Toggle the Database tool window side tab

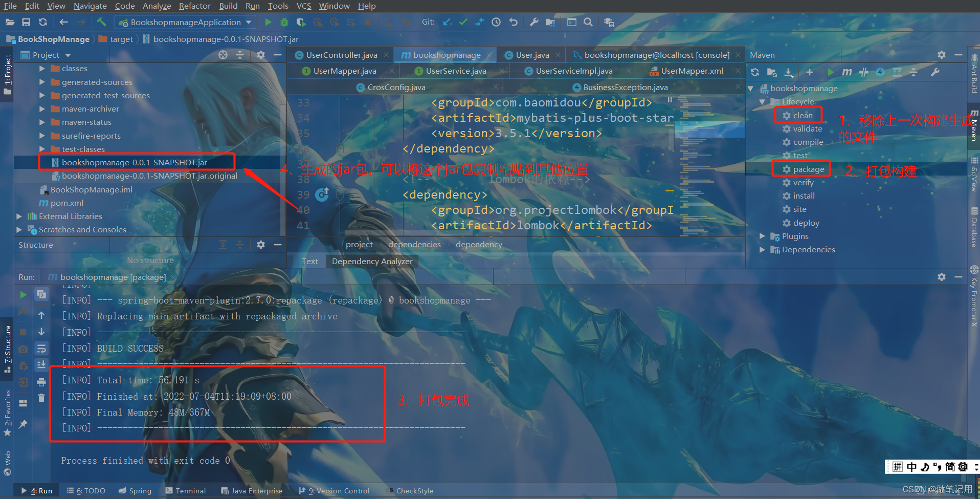974,227
